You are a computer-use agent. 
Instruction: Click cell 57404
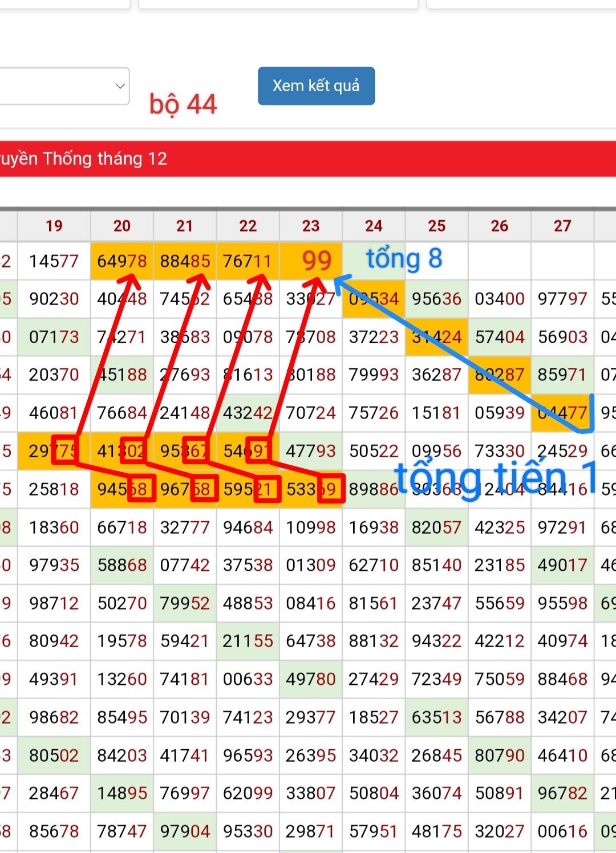[500, 337]
